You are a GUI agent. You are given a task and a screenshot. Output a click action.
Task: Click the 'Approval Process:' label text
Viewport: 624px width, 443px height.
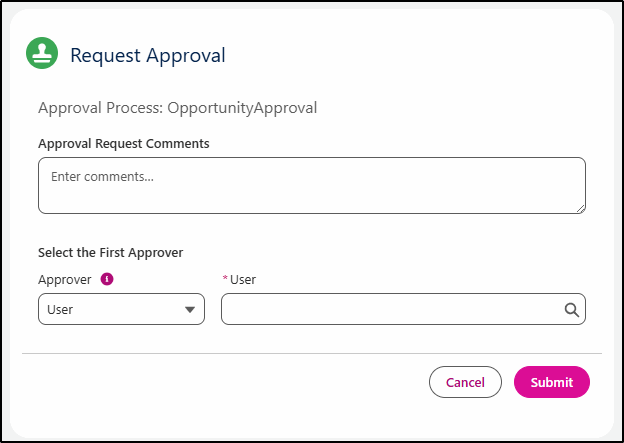(x=100, y=108)
